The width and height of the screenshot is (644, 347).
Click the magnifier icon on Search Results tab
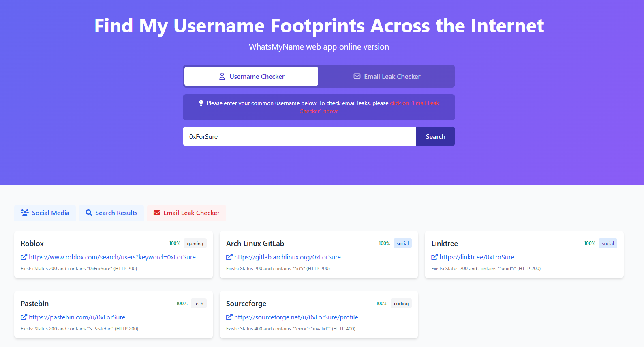(89, 213)
